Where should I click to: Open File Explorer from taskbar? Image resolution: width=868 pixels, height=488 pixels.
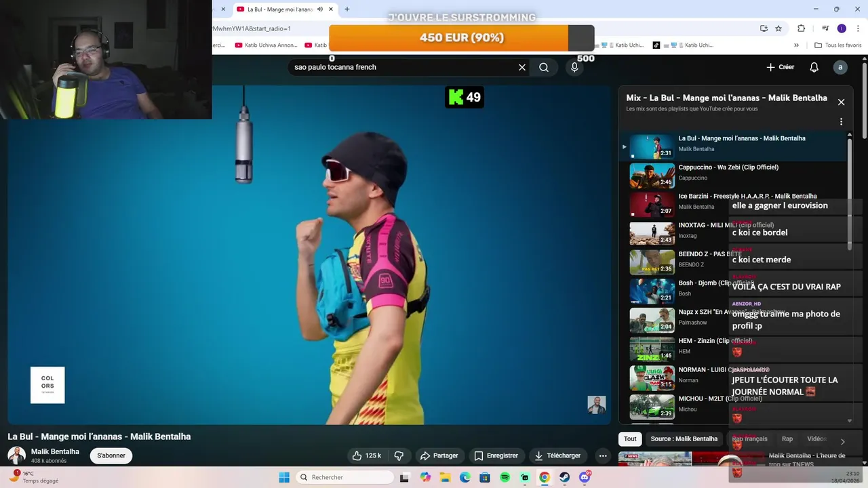[x=446, y=477]
